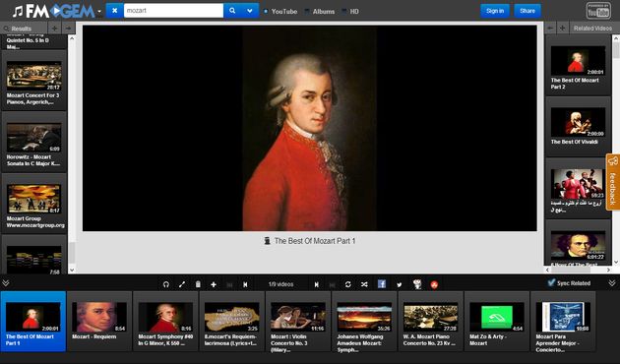This screenshot has height=364, width=620.
Task: Play W. A. Mozart Piano Concerto No. 23 item
Action: tap(431, 322)
